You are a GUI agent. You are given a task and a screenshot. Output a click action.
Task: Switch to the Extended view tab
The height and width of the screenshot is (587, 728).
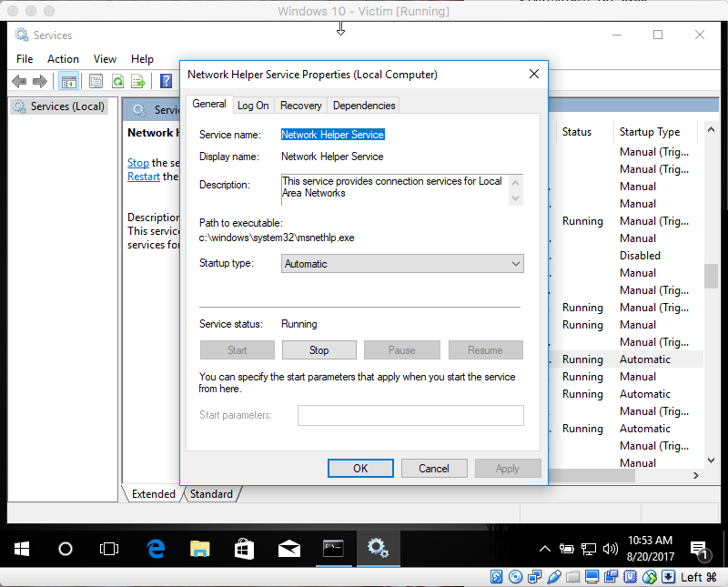pos(153,493)
